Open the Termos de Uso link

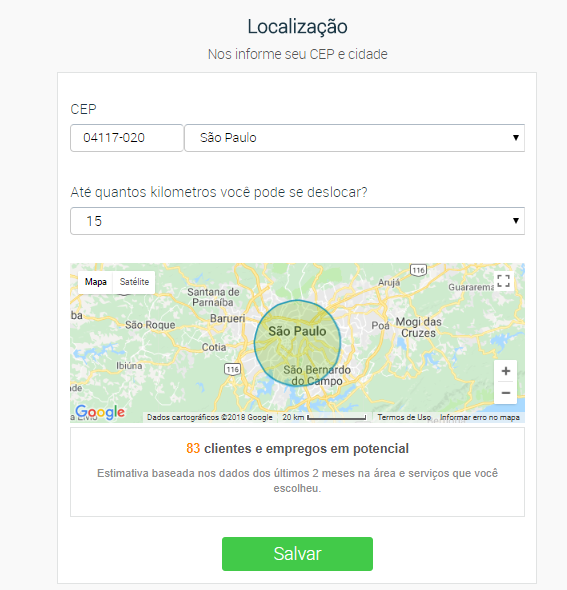404,417
